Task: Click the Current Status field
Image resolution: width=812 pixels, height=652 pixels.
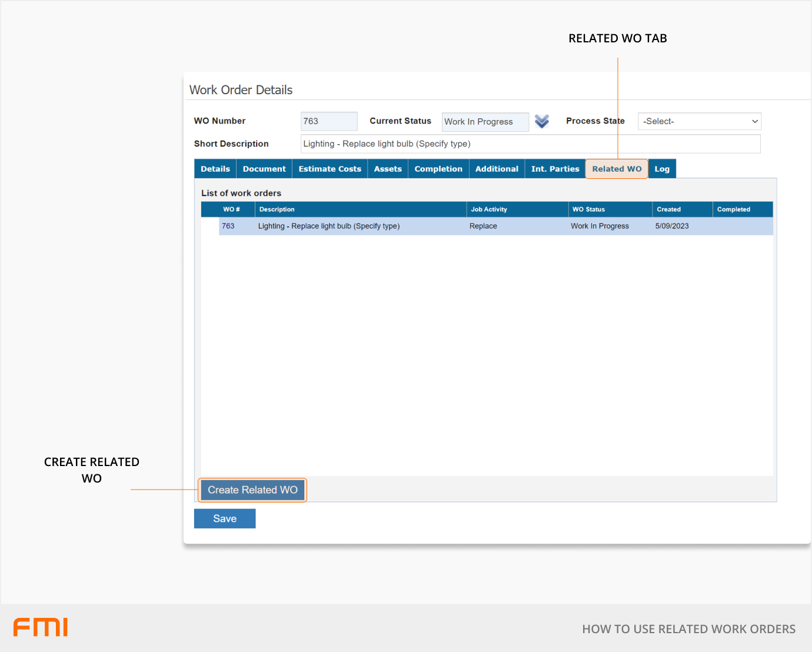Action: pyautogui.click(x=485, y=122)
